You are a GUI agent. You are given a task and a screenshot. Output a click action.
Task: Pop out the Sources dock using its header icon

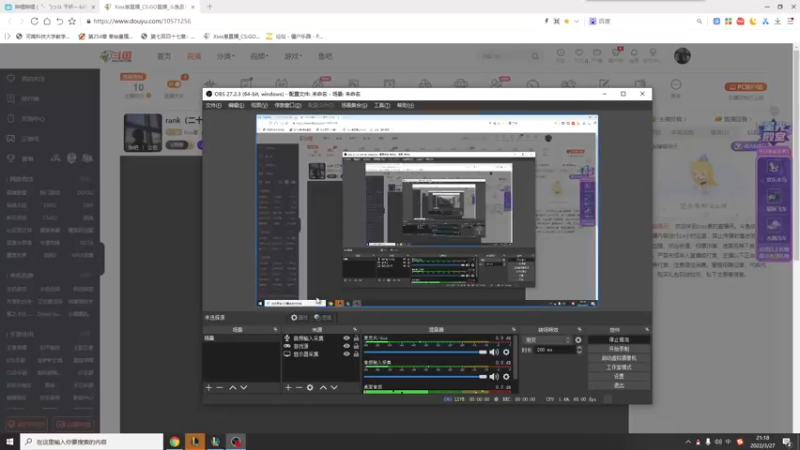pyautogui.click(x=355, y=330)
